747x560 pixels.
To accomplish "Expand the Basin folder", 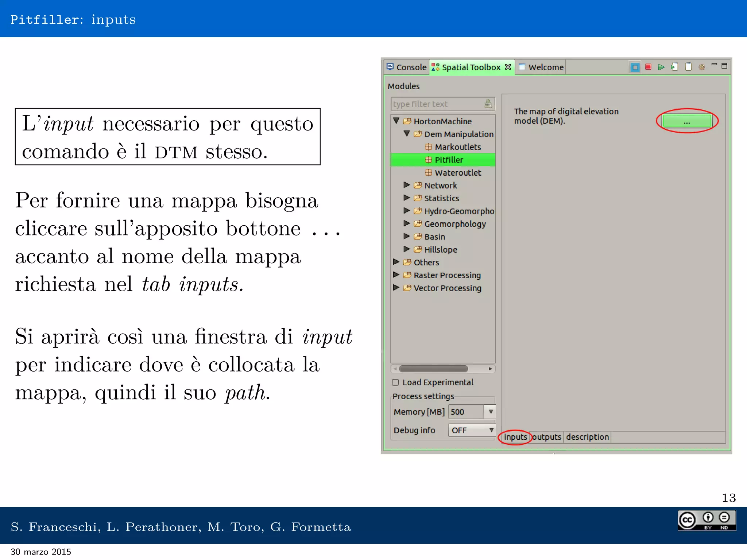I will coord(407,236).
